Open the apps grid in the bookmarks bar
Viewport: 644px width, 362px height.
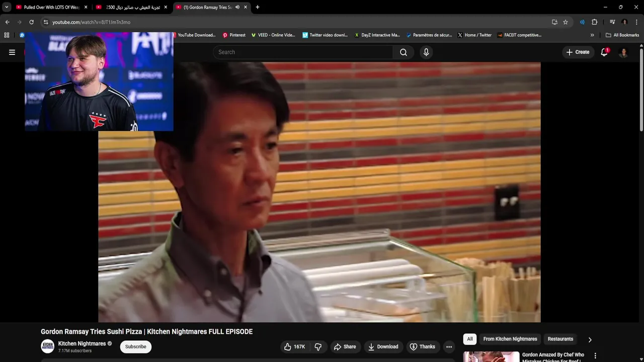pyautogui.click(x=7, y=35)
